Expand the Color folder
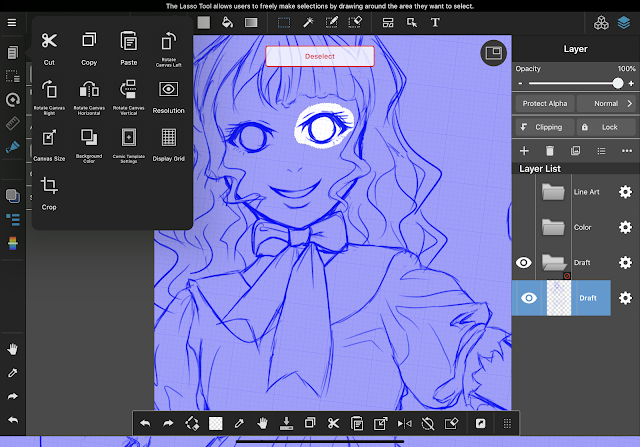Screen dimensions: 640x447 [x=553, y=227]
